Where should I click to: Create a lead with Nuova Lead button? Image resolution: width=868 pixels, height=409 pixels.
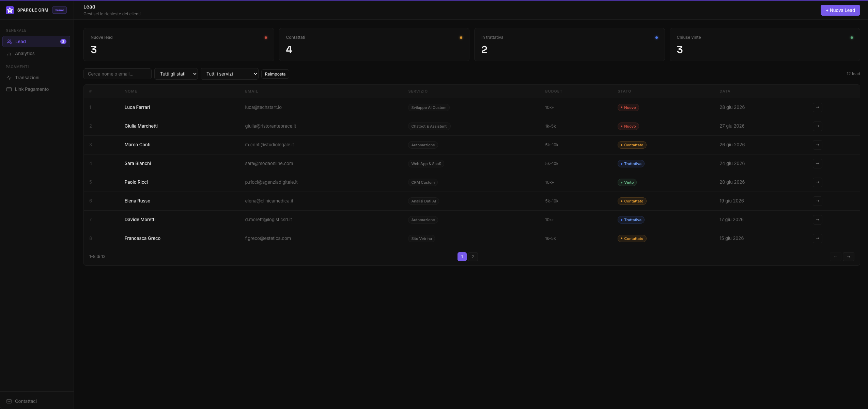click(840, 10)
